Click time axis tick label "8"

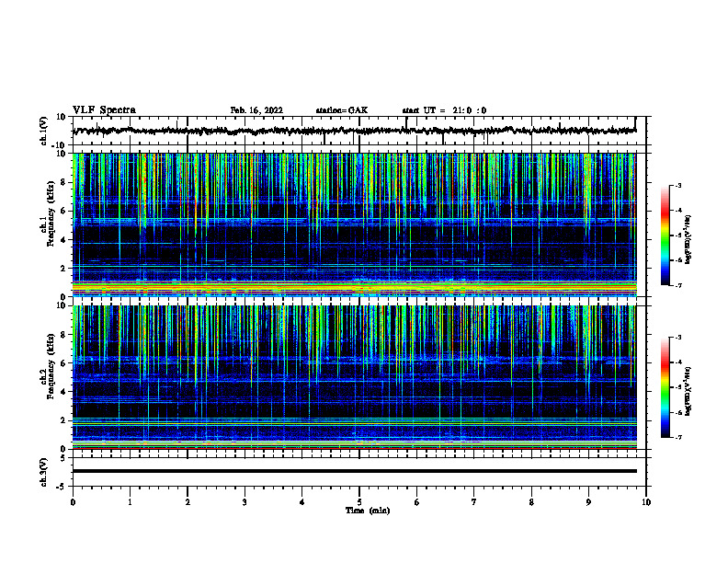point(531,502)
